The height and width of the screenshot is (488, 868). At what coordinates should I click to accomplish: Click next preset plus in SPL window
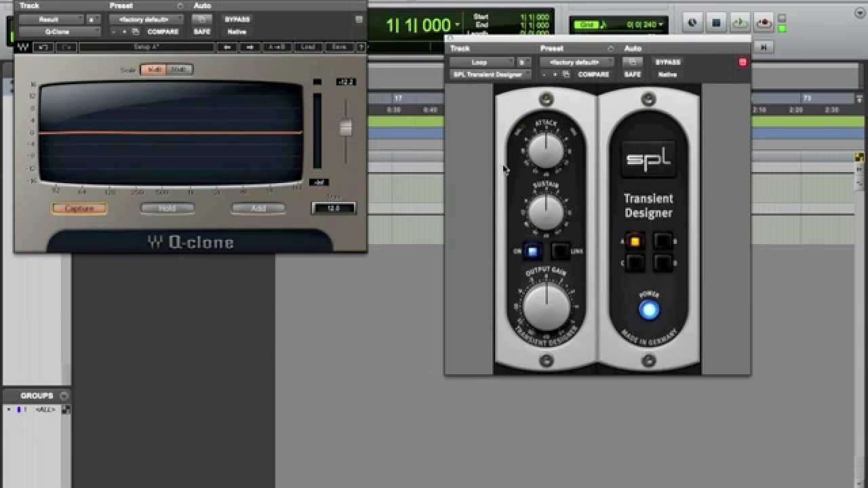click(555, 75)
